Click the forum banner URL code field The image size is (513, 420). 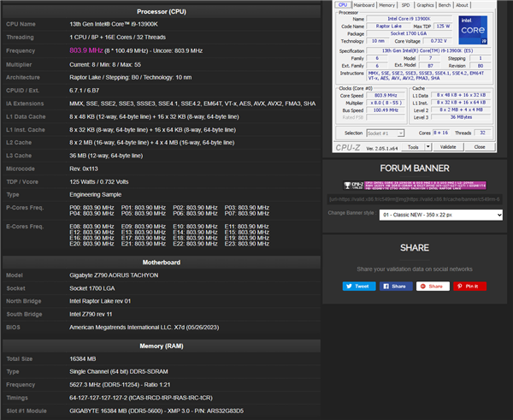[x=415, y=199]
